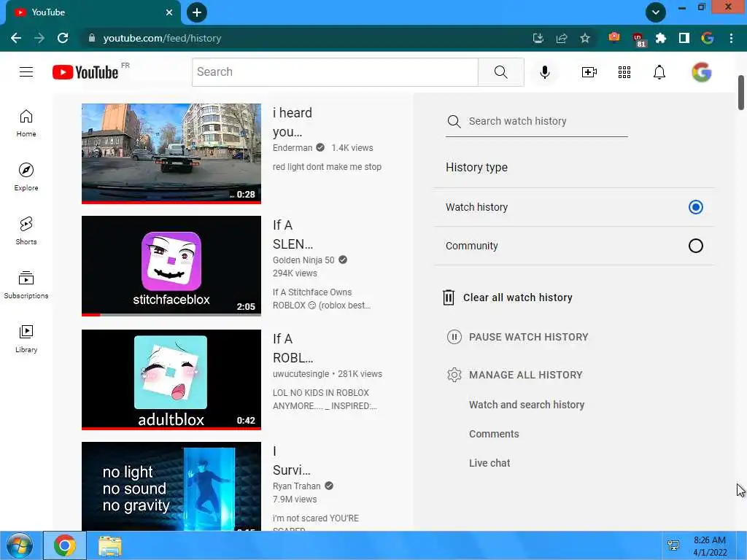Click the network tray icon
This screenshot has height=560, width=747.
click(673, 545)
